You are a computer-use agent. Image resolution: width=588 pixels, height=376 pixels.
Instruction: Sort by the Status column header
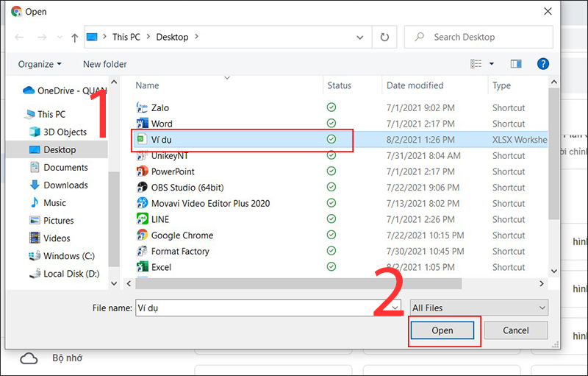(339, 85)
